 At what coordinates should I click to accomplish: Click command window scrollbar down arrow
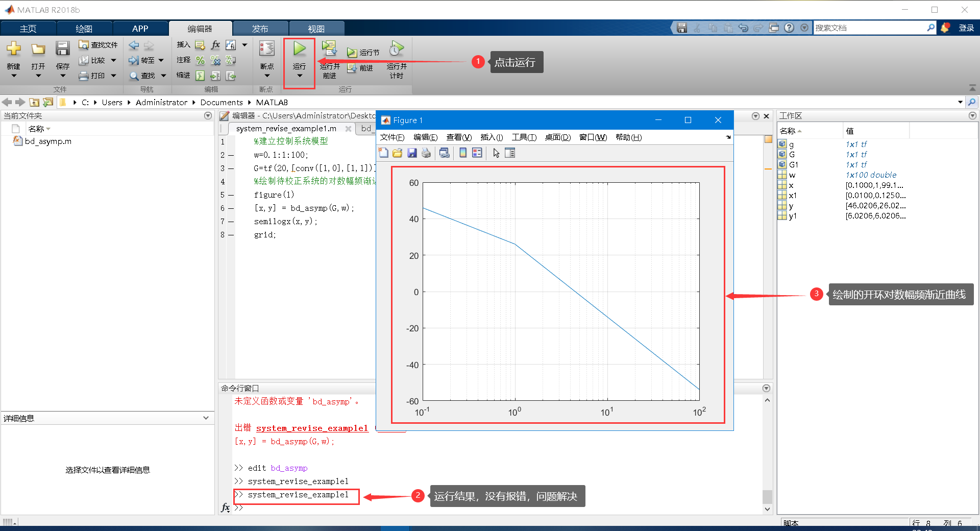(x=767, y=509)
